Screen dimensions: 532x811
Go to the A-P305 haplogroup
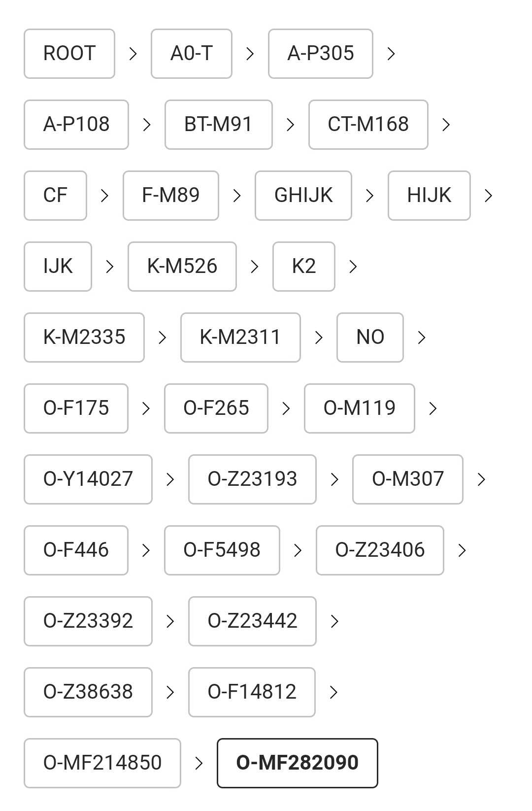[x=321, y=54]
